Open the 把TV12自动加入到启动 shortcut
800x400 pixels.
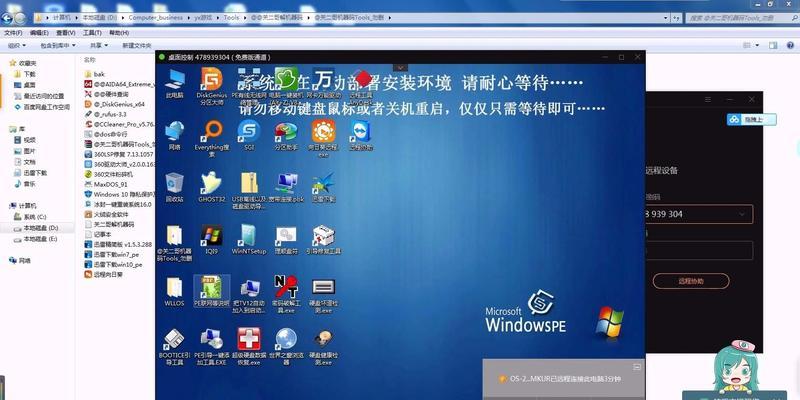[249, 295]
